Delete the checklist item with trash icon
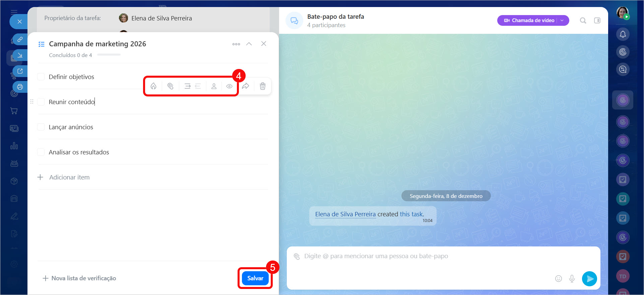644x295 pixels. point(263,86)
